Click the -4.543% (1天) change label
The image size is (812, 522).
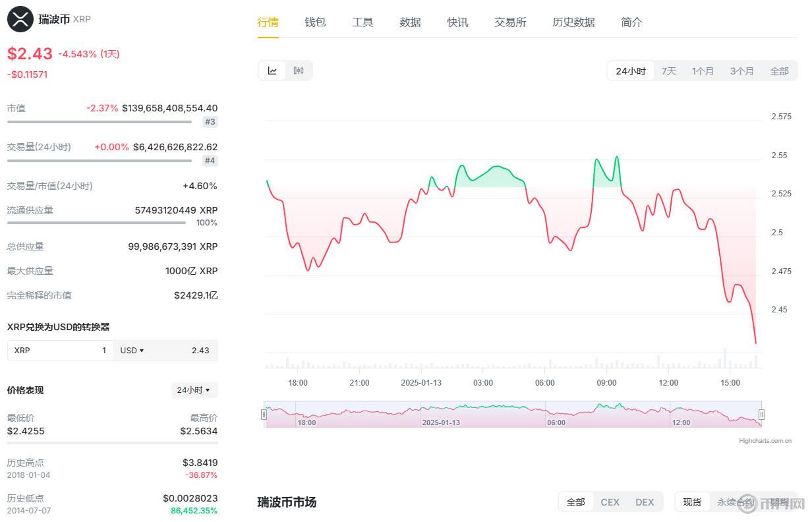tap(89, 54)
